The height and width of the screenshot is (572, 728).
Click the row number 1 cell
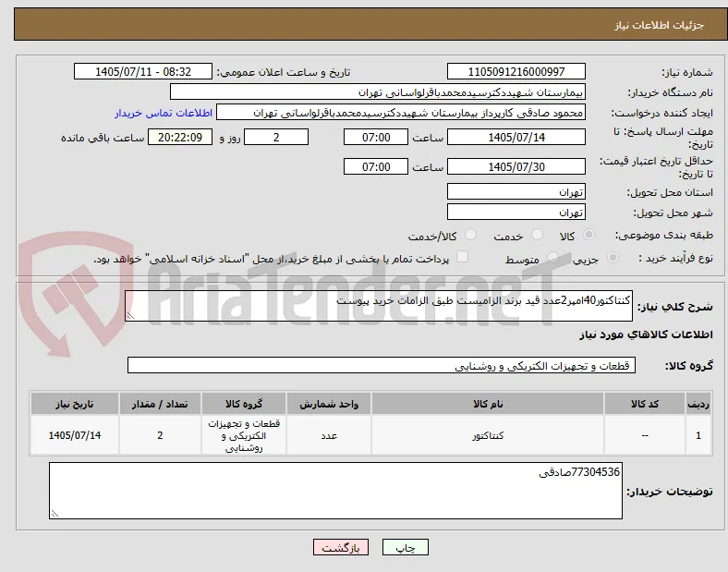(x=698, y=435)
